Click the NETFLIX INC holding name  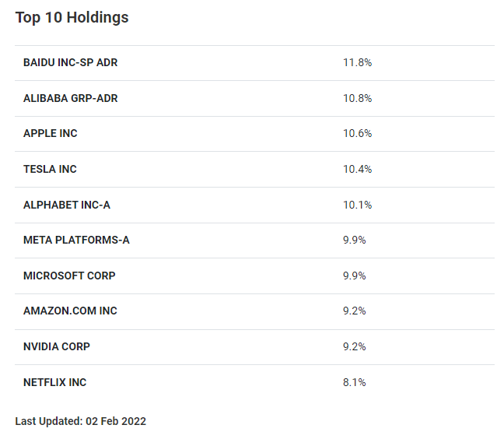(55, 382)
